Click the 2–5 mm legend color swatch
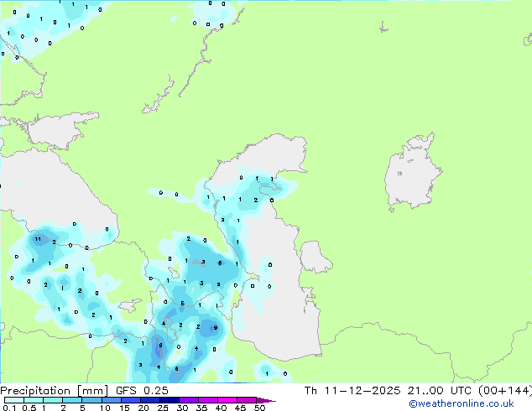This screenshot has height=411, width=532. coord(72,400)
